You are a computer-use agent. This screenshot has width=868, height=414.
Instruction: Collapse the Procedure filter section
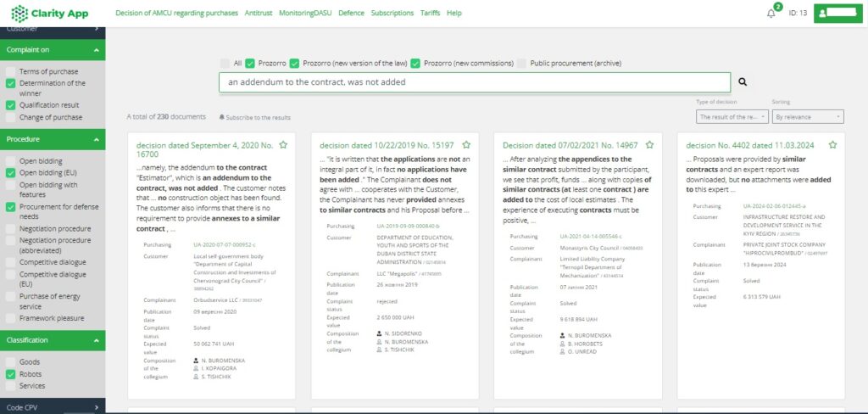click(96, 139)
